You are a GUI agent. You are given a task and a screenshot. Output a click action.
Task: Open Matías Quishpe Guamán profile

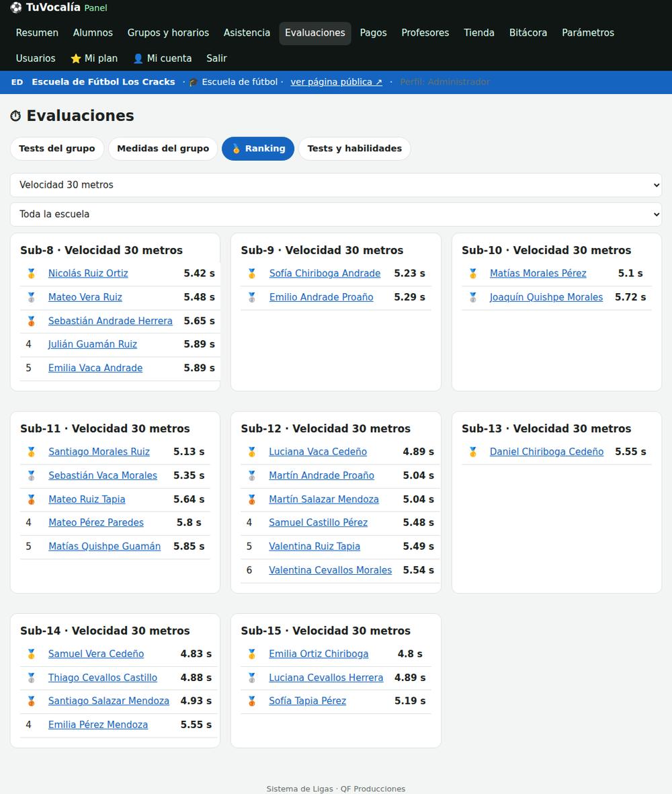(x=105, y=547)
